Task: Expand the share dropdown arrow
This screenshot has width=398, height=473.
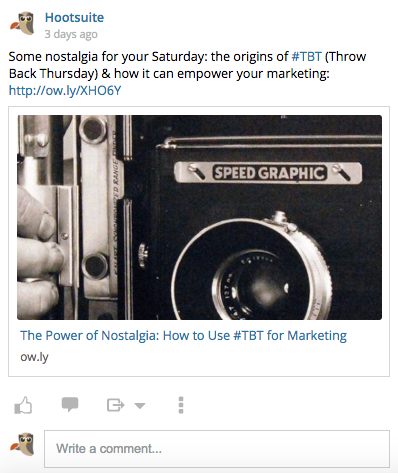Action: (140, 406)
